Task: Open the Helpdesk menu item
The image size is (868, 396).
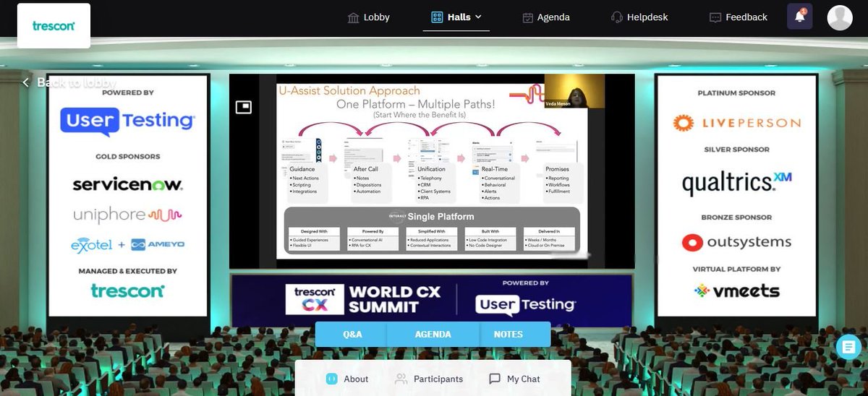Action: click(639, 17)
